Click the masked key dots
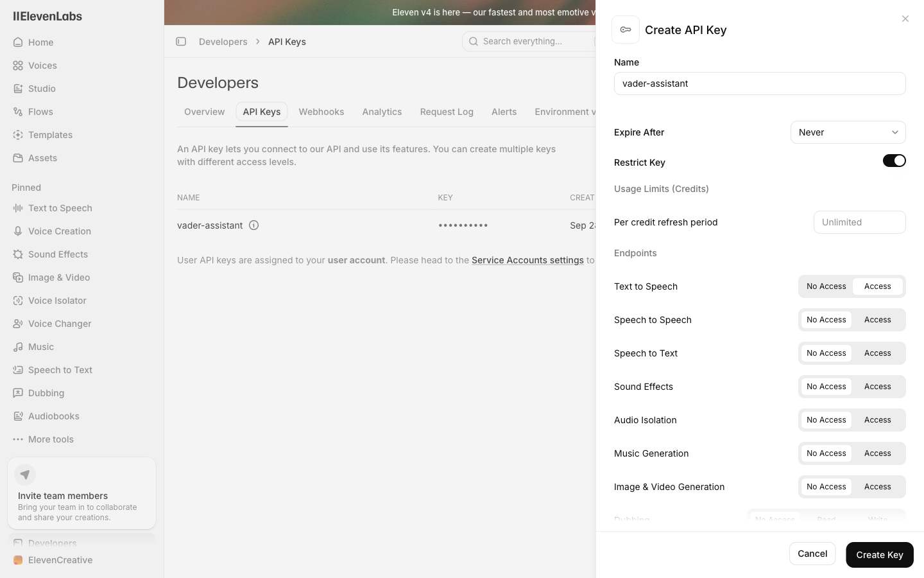 click(x=463, y=225)
